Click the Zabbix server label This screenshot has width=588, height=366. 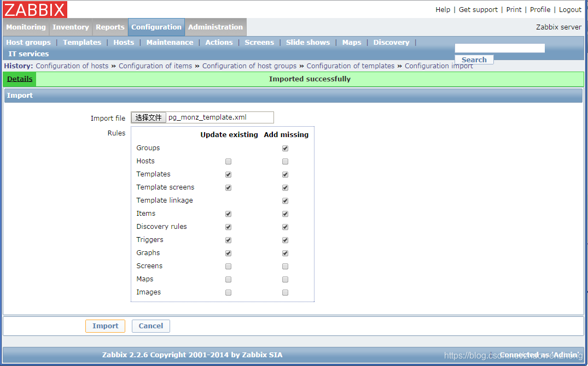coord(559,27)
